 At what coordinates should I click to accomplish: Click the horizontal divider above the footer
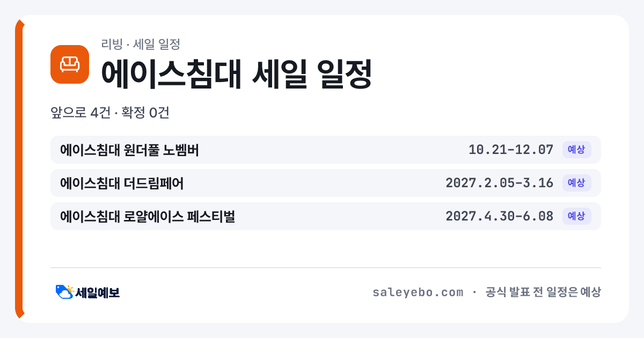click(326, 267)
